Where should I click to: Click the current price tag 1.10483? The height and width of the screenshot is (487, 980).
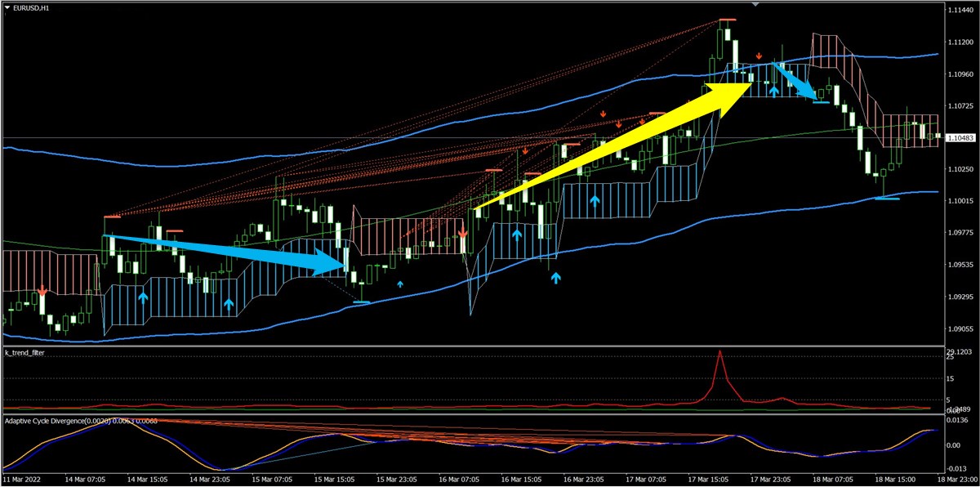[960, 138]
